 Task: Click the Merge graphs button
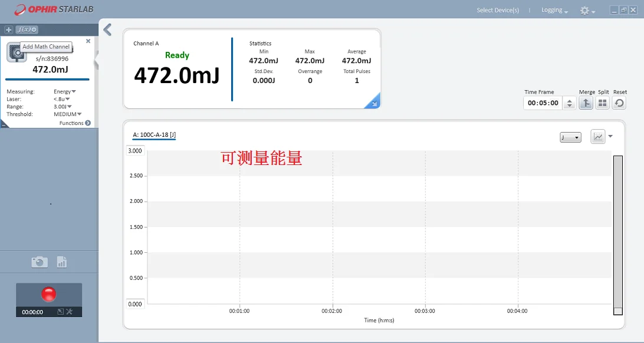click(586, 103)
